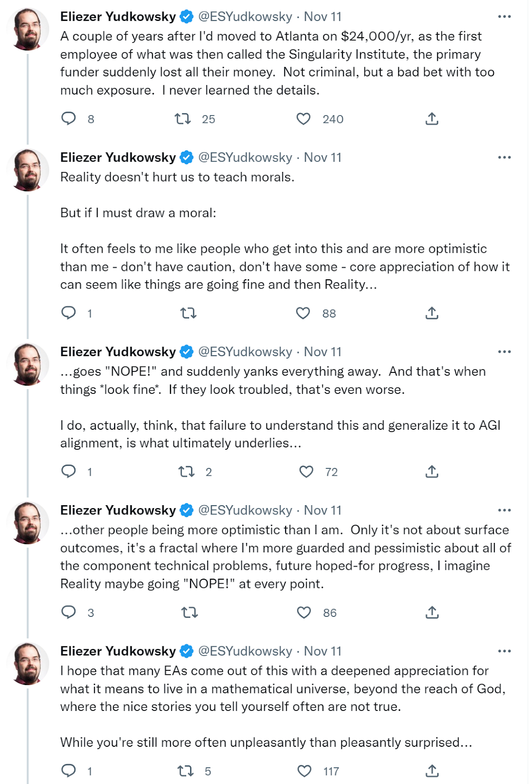Like the 'Reality doesn't hurt us' tweet
The image size is (532, 784).
coord(303,313)
